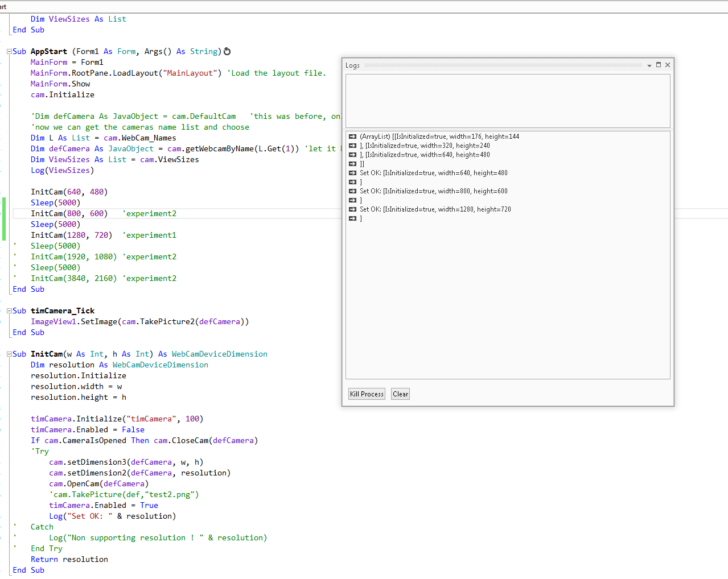Close the Logs panel
This screenshot has width=728, height=579.
pyautogui.click(x=668, y=65)
